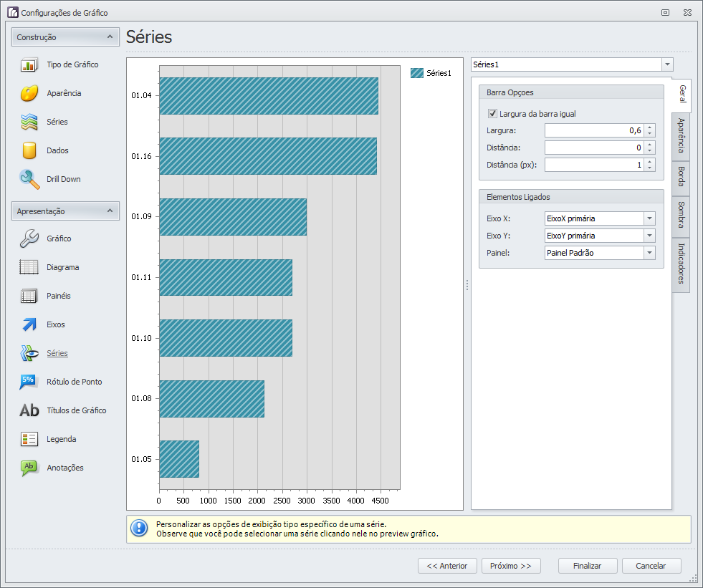The height and width of the screenshot is (588, 703).
Task: Open the Anotações page link
Action: [x=65, y=468]
